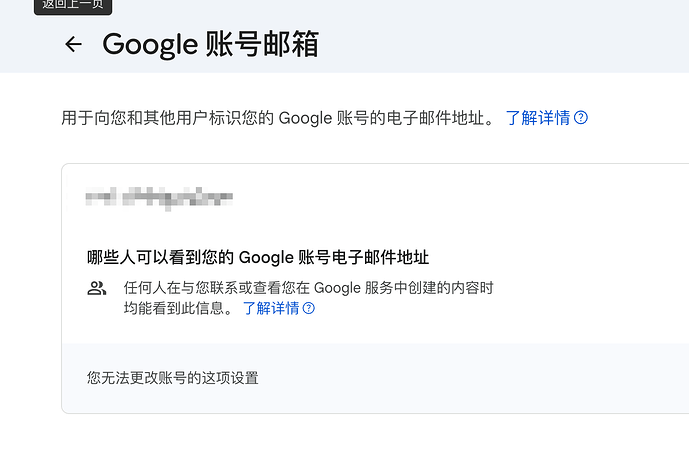689x451 pixels.
Task: Click 账号邮箱 in the page header
Action: [x=262, y=44]
